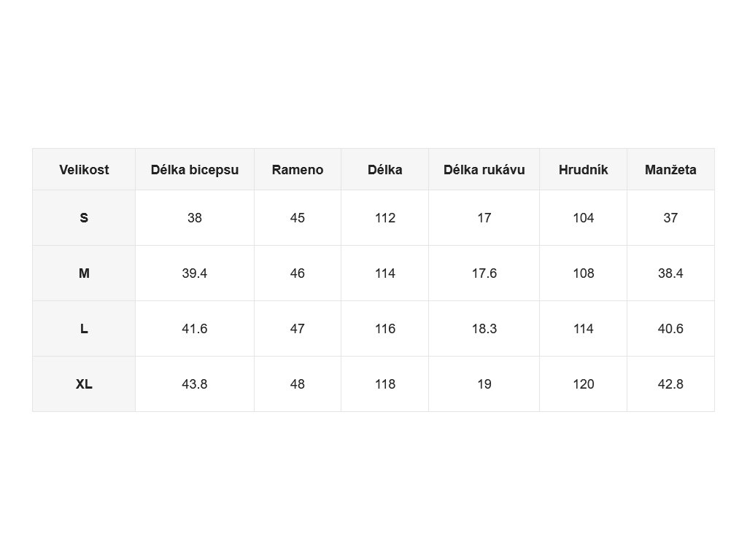Select the 17.6 sleeve length cell
Viewport: 747px width, 560px height.
484,273
